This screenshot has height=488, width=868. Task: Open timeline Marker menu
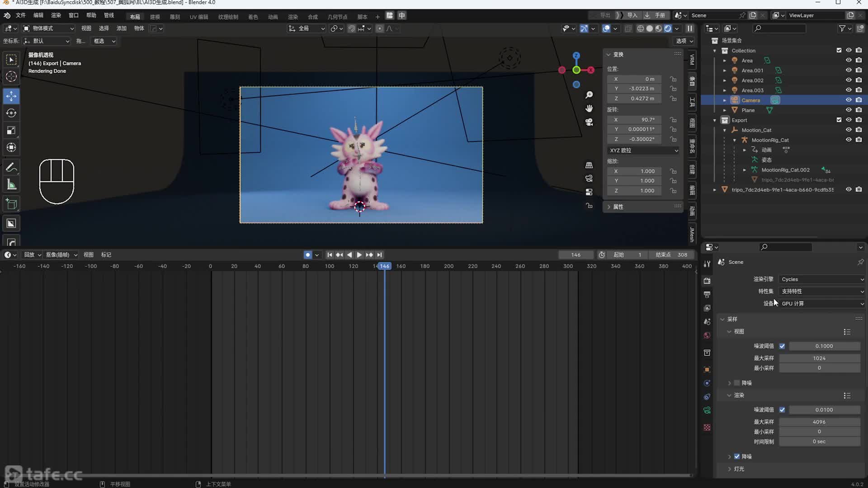pos(106,255)
